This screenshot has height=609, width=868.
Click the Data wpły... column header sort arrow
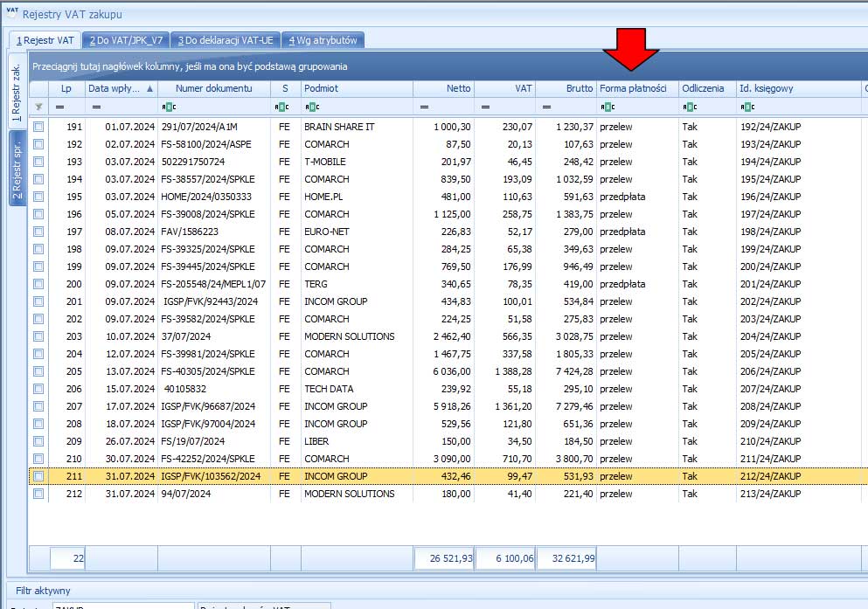149,88
